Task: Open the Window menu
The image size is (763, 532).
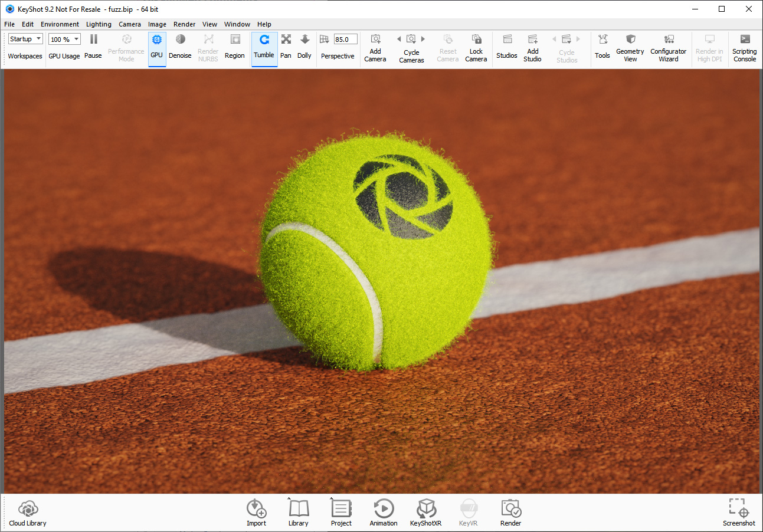Action: click(237, 24)
